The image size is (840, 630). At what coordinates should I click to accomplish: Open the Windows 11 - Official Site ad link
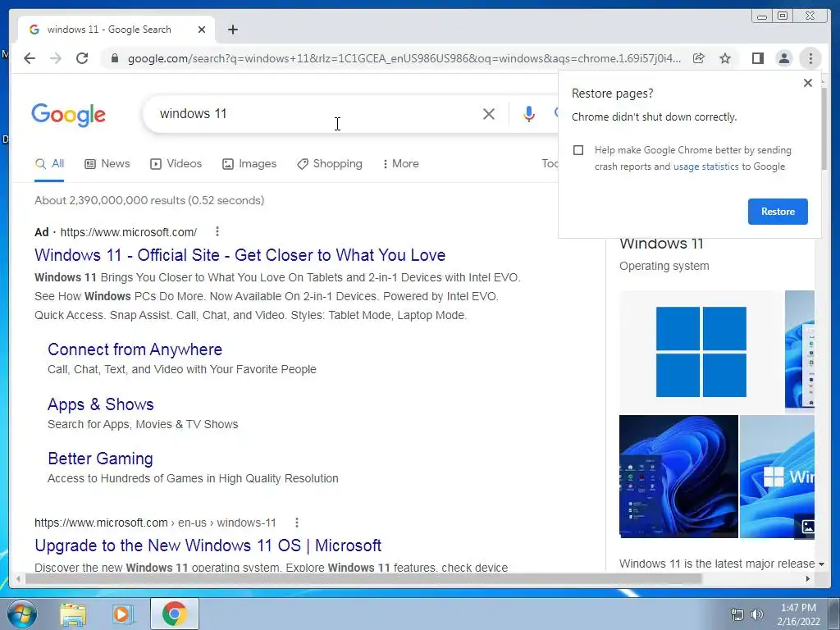[x=240, y=255]
